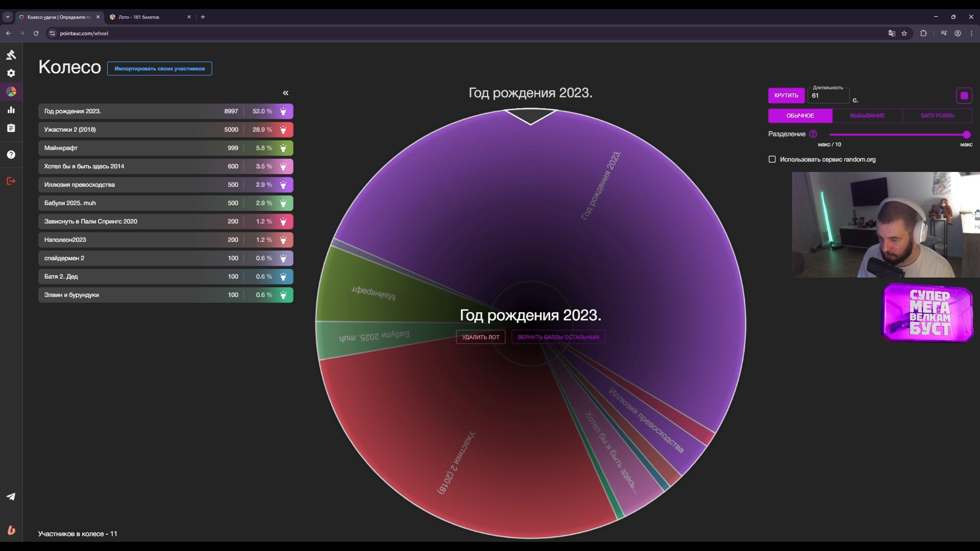The height and width of the screenshot is (551, 980).
Task: Select the Батл рояль wheel mode
Action: [x=937, y=116]
